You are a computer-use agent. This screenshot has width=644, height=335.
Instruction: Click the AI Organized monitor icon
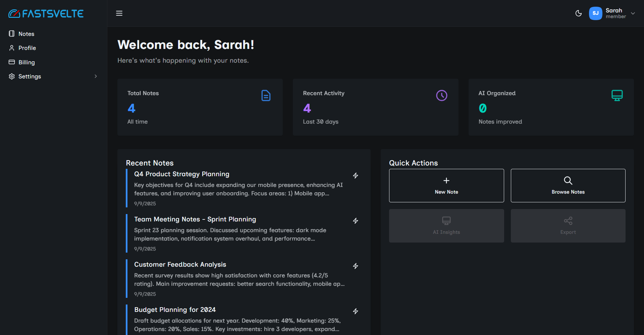(617, 95)
